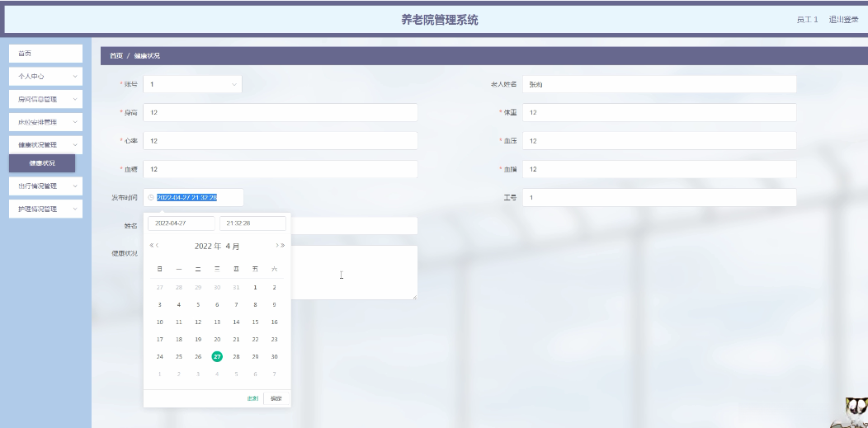
Task: Select April 2 in the calendar
Action: click(274, 287)
